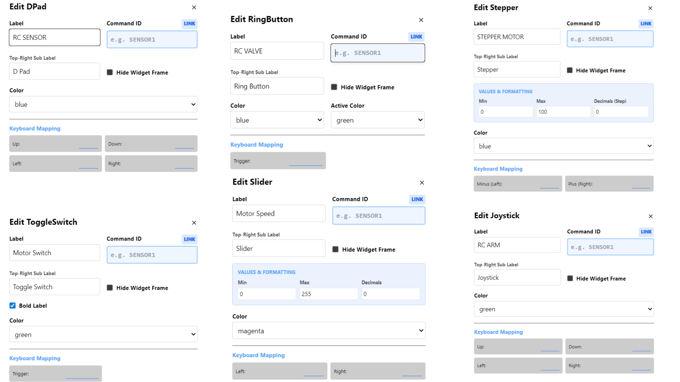The image size is (680, 382).
Task: Click the RingButton Label field RC VALVE
Action: pyautogui.click(x=277, y=51)
